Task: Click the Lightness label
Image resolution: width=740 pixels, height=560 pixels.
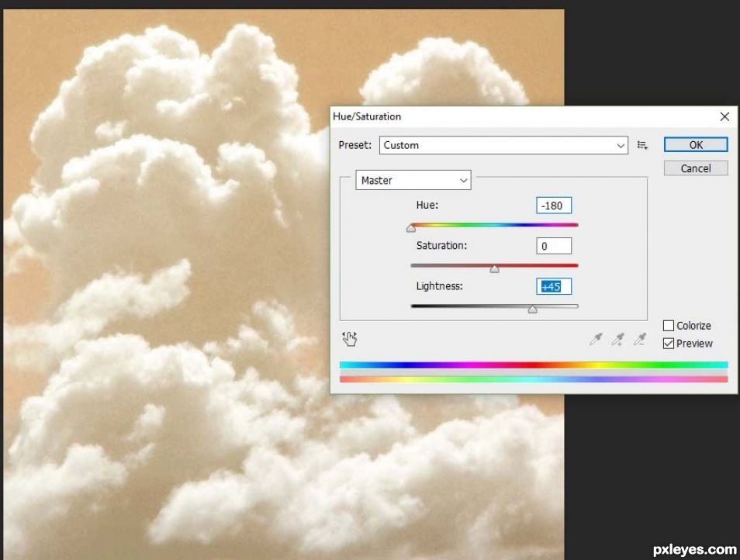Action: coord(439,286)
